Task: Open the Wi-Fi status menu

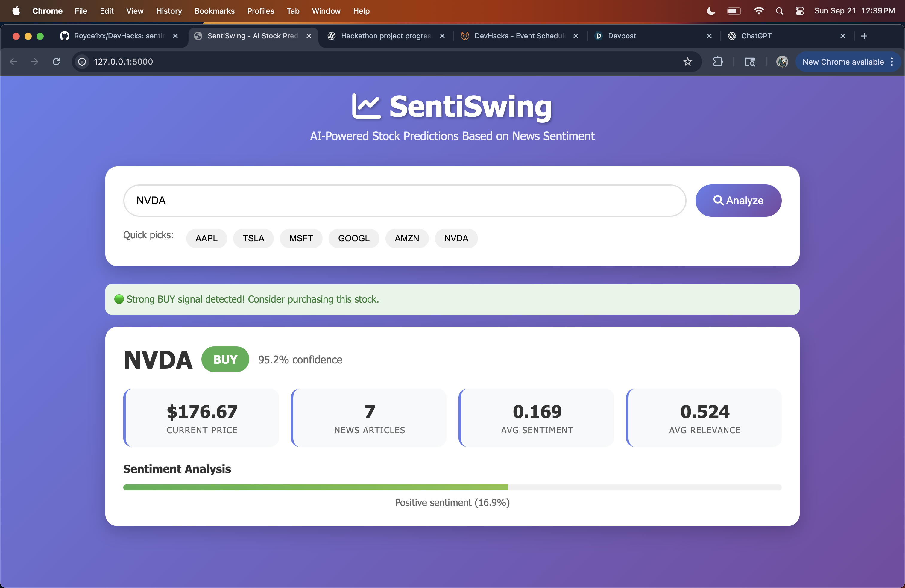Action: coord(759,11)
